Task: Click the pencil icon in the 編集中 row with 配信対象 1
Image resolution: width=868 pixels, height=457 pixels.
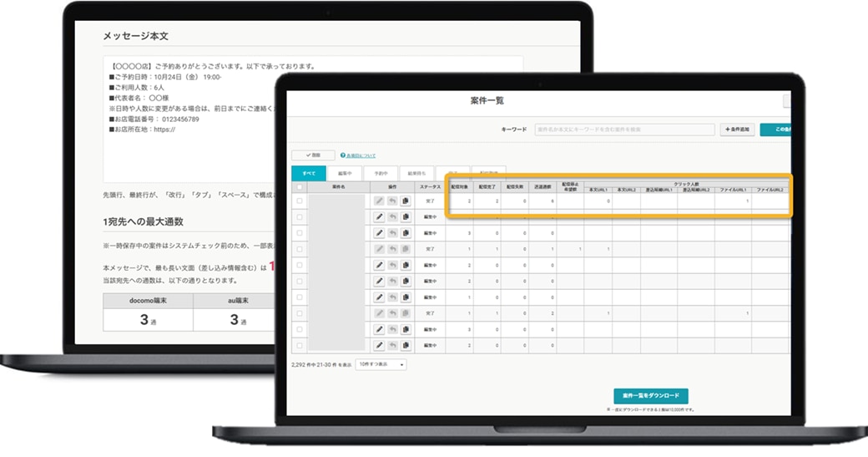Action: click(x=379, y=297)
